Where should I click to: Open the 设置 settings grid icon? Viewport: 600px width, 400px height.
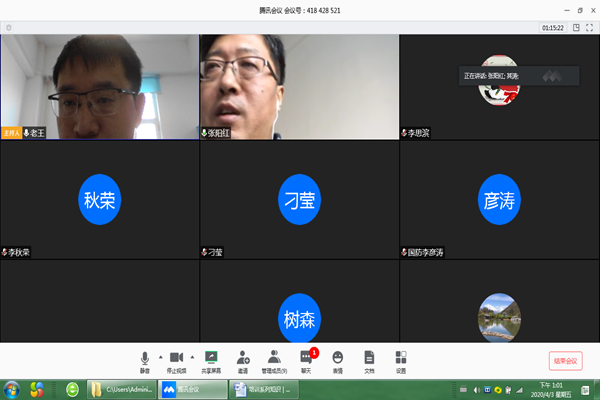[x=401, y=362]
